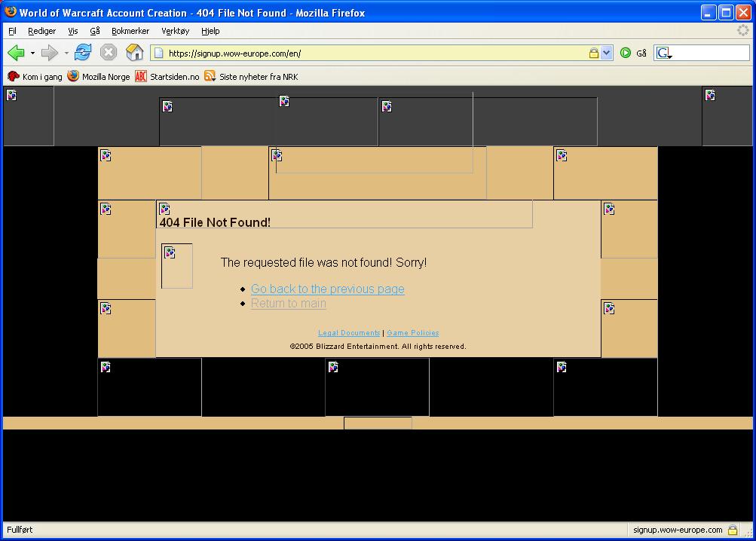Minimize the Firefox window
Viewport: 756px width, 541px height.
[709, 13]
